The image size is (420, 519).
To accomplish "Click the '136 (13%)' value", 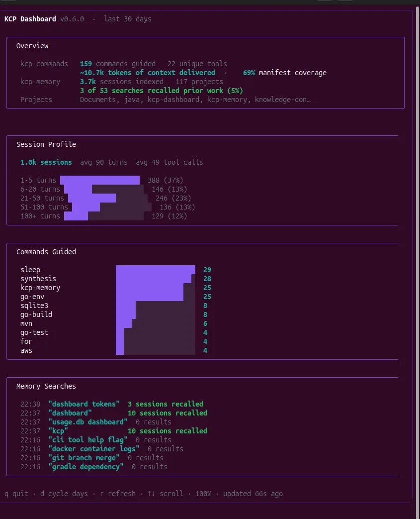I will (x=177, y=207).
